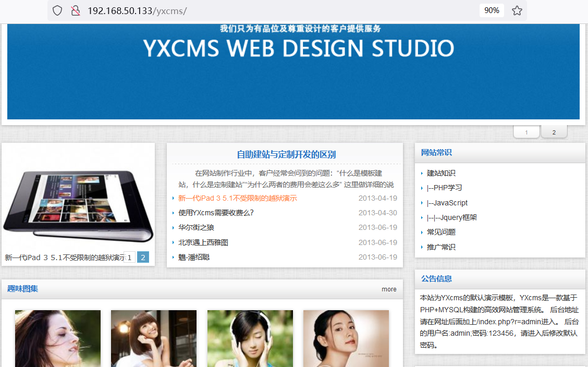
Task: Click the blocked permissions icon in address bar
Action: click(x=76, y=10)
